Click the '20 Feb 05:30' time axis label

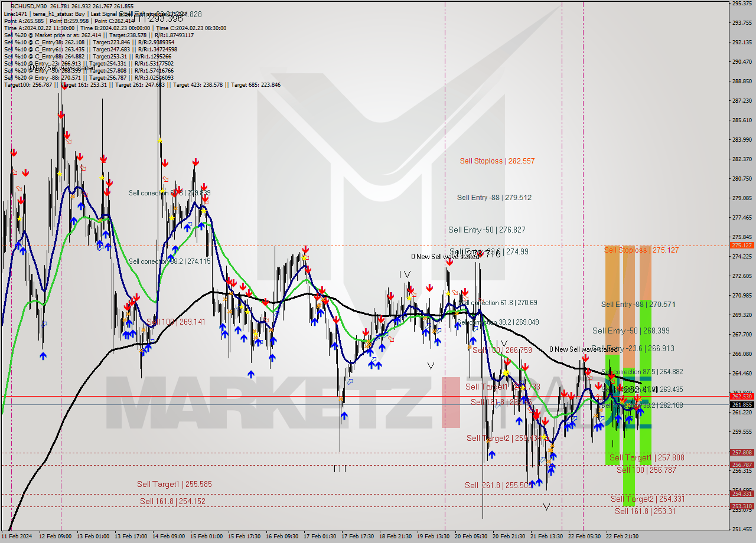coord(471,537)
